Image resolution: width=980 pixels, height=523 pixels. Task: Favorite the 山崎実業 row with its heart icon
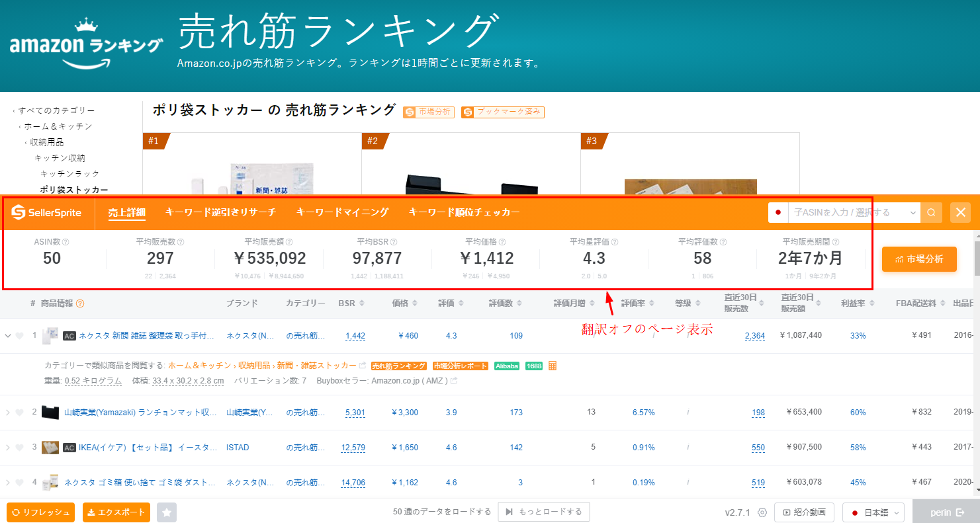coord(20,412)
